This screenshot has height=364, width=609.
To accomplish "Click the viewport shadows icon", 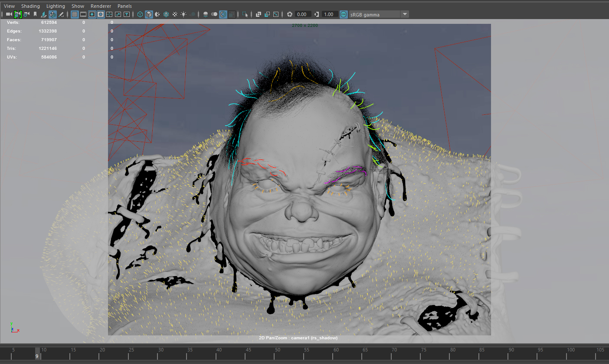I will (x=193, y=14).
